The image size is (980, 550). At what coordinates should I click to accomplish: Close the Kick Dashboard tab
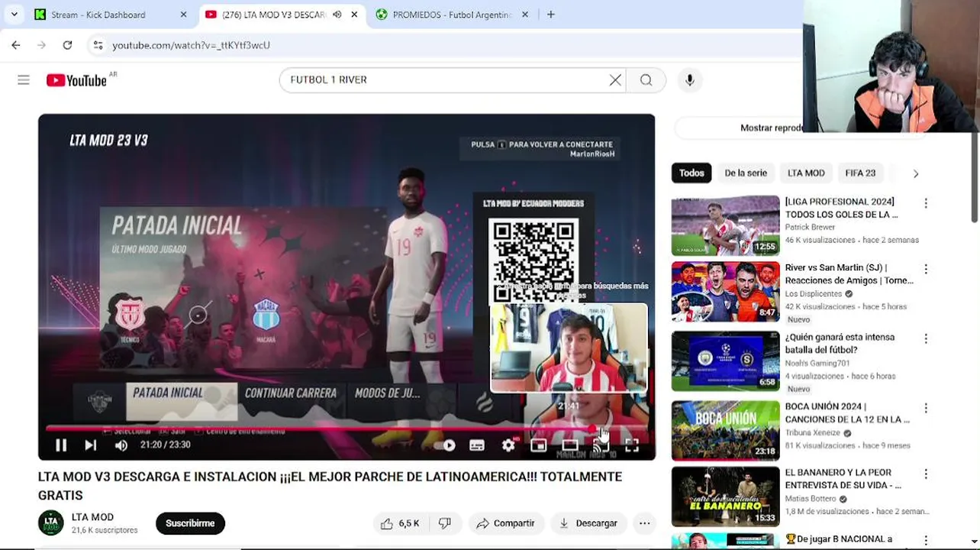coord(183,15)
